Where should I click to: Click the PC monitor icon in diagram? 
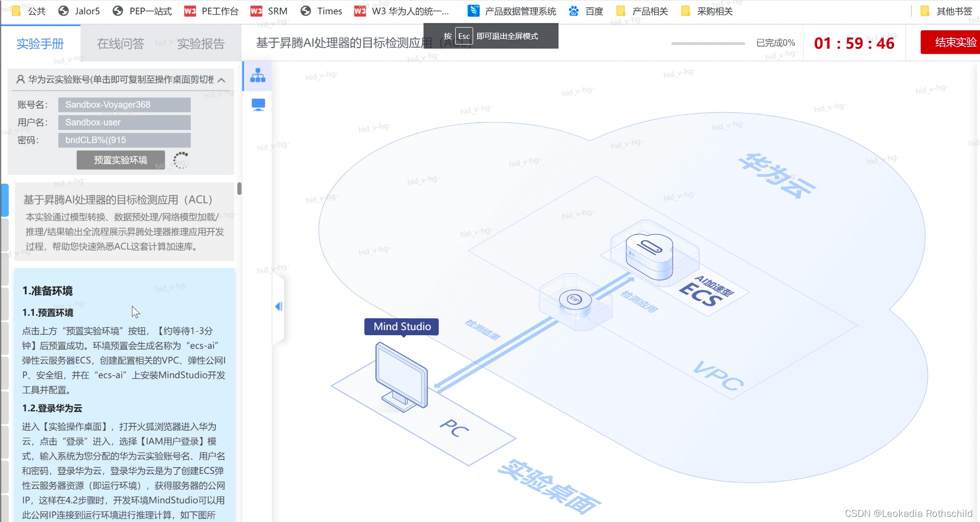pyautogui.click(x=402, y=377)
